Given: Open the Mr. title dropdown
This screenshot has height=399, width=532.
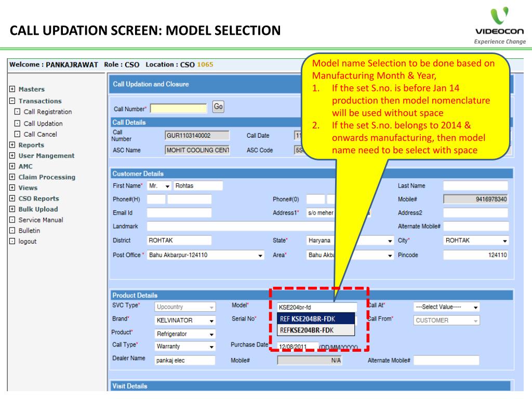Looking at the screenshot, I should [x=159, y=186].
